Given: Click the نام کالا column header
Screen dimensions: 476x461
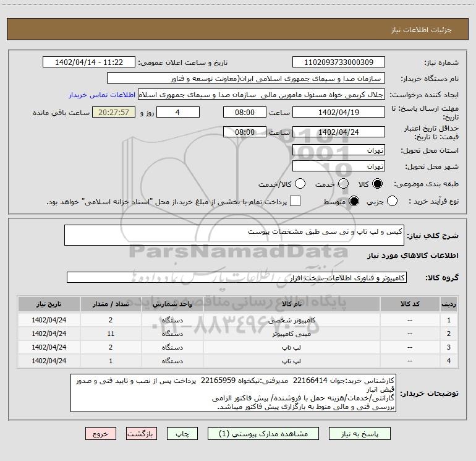Looking at the screenshot, I should [291, 304].
